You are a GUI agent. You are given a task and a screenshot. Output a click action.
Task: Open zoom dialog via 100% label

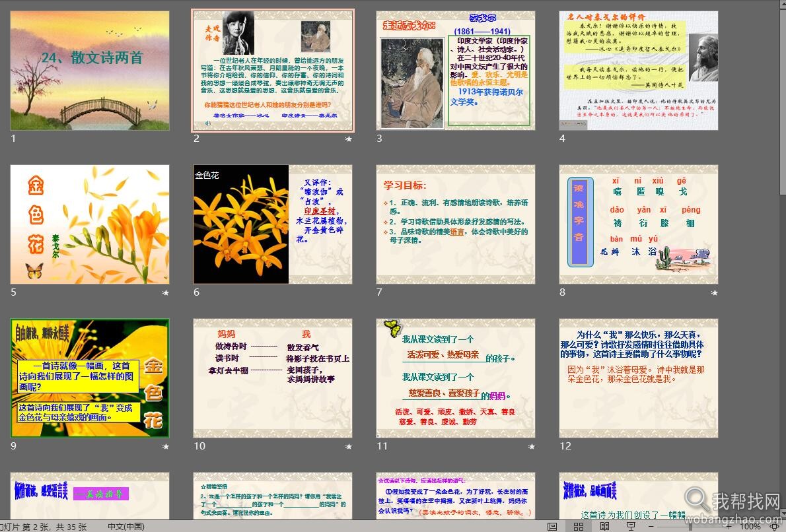pos(750,527)
